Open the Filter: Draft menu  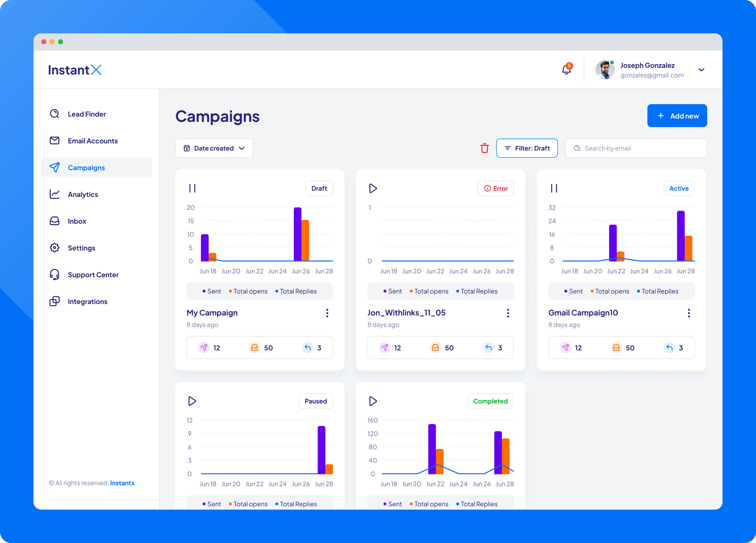[527, 148]
